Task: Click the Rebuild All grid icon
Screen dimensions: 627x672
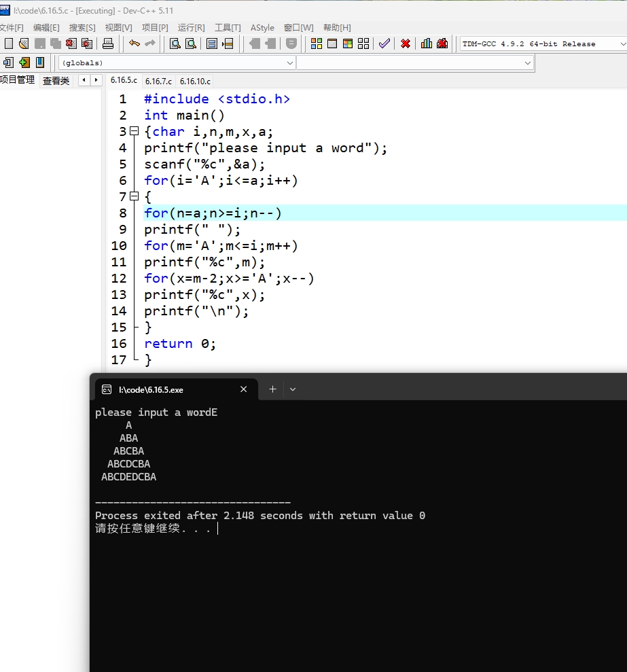Action: (363, 43)
